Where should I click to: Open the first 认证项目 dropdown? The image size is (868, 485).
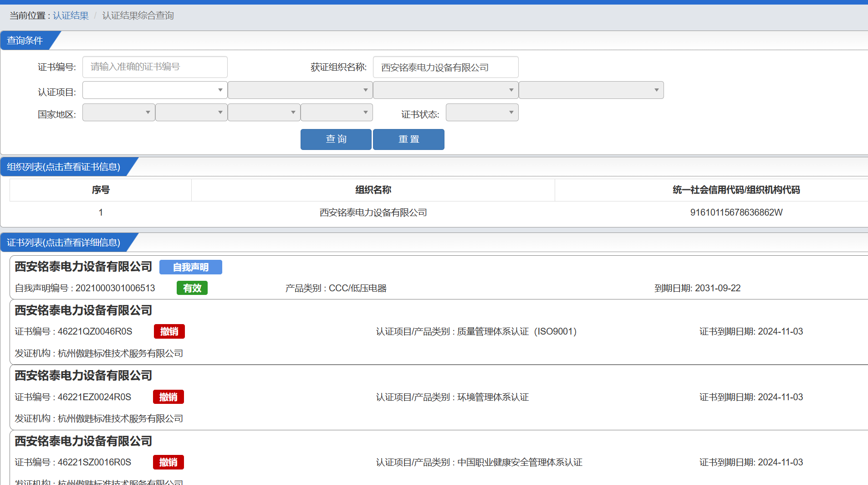tap(155, 90)
